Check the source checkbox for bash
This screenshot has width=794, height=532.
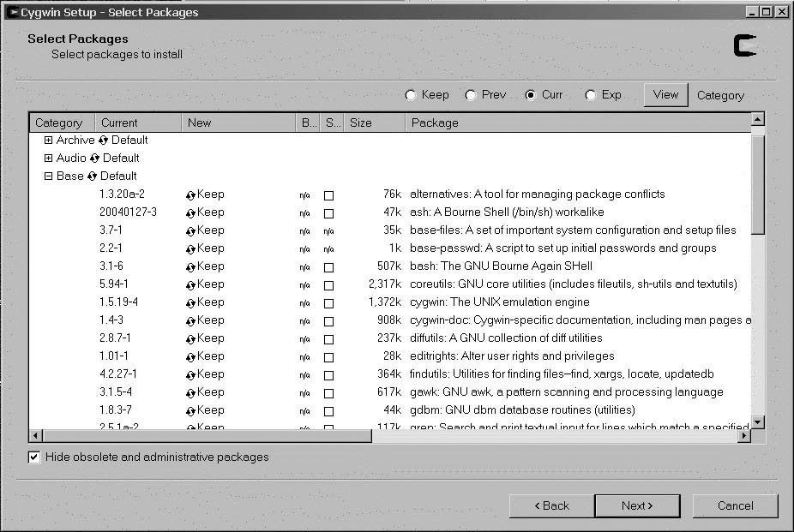coord(328,266)
